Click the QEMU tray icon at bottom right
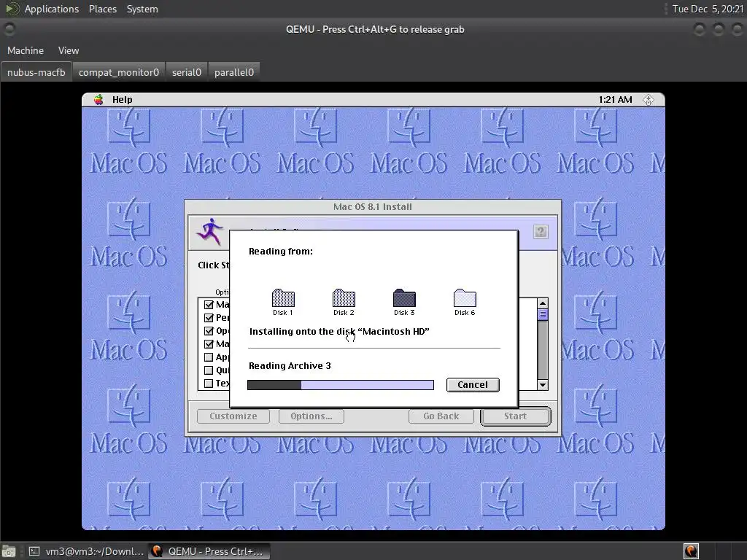Screen dimensions: 747x560 (691, 551)
